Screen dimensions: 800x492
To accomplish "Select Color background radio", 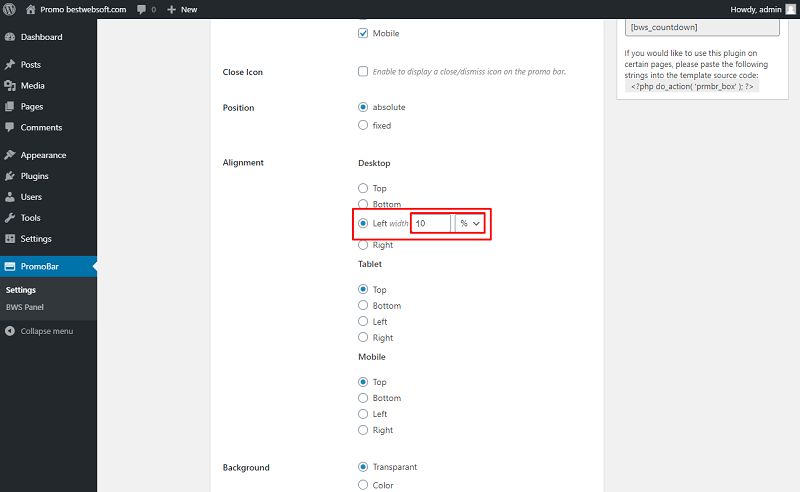I will [363, 485].
